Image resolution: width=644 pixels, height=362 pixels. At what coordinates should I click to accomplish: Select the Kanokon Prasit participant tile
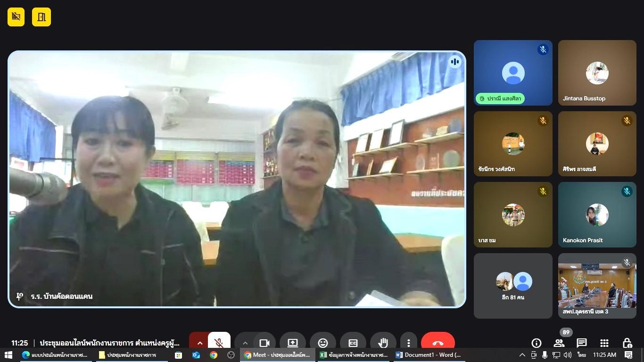[597, 215]
